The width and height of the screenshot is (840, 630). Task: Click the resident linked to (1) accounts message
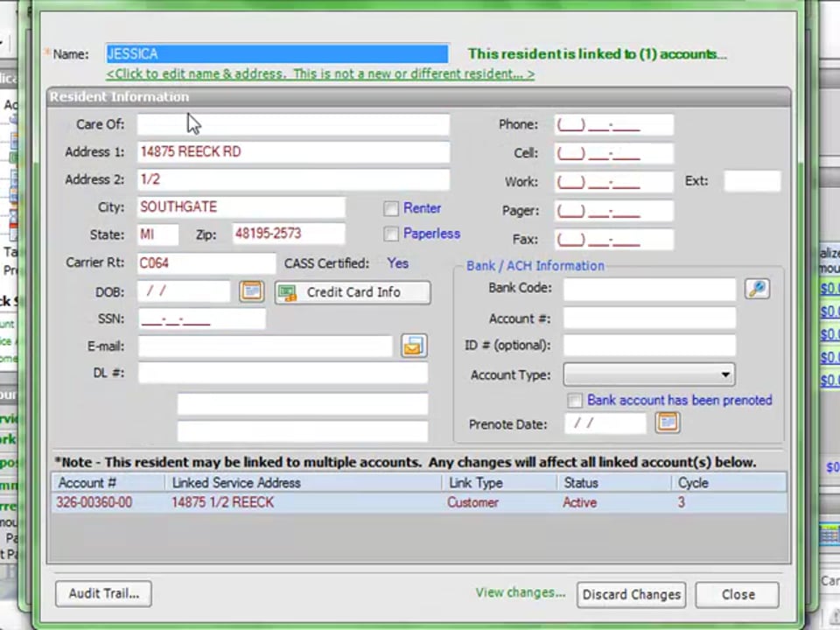pos(598,54)
